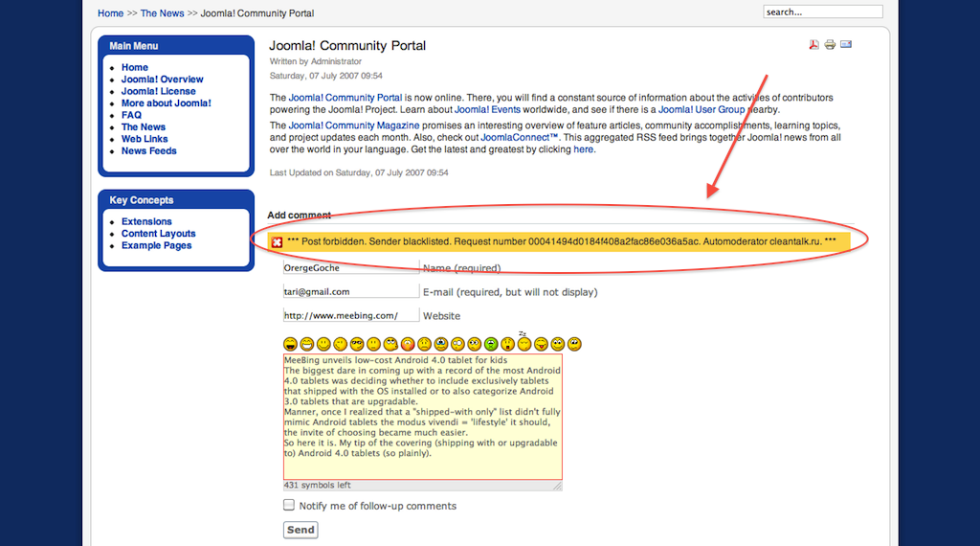The width and height of the screenshot is (980, 546).
Task: Insert the red blushing emoticon
Action: pyautogui.click(x=407, y=344)
